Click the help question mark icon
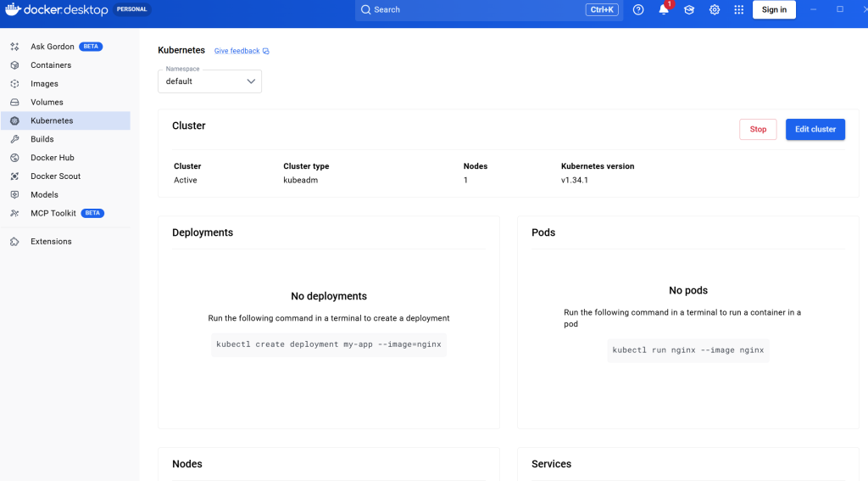 [638, 10]
